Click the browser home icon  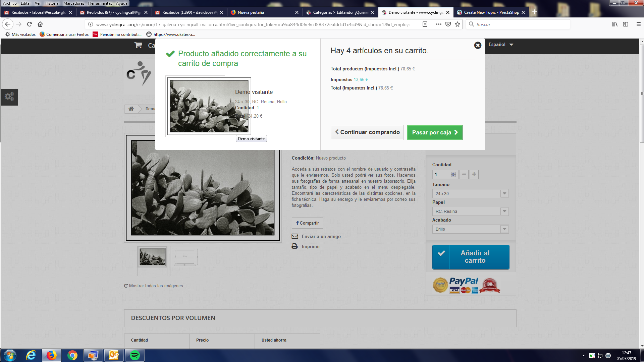pos(40,24)
